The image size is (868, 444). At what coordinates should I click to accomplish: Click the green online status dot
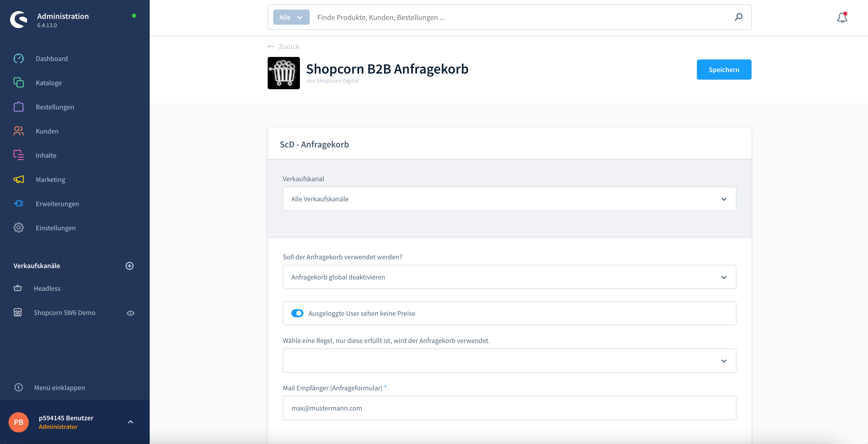(x=134, y=15)
